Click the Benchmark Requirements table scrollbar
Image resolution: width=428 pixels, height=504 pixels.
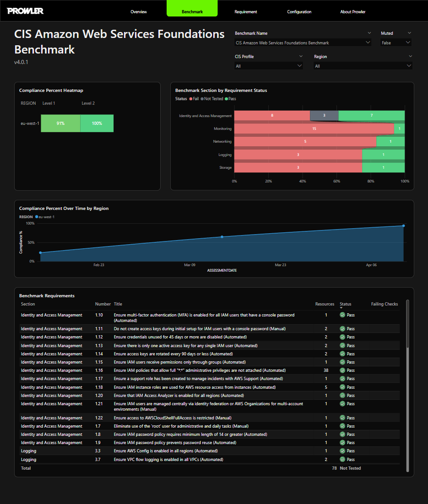407,324
